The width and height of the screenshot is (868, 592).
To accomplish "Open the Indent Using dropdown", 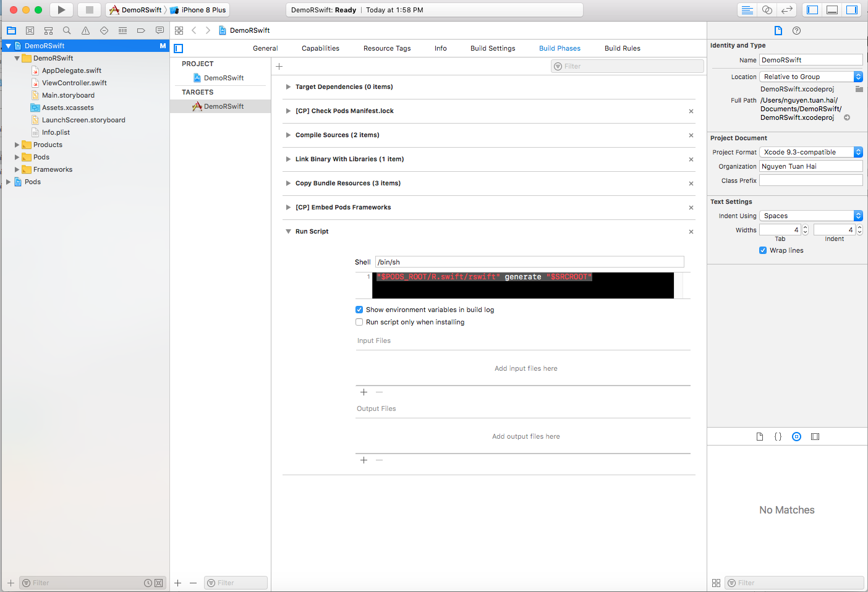I will click(x=811, y=216).
